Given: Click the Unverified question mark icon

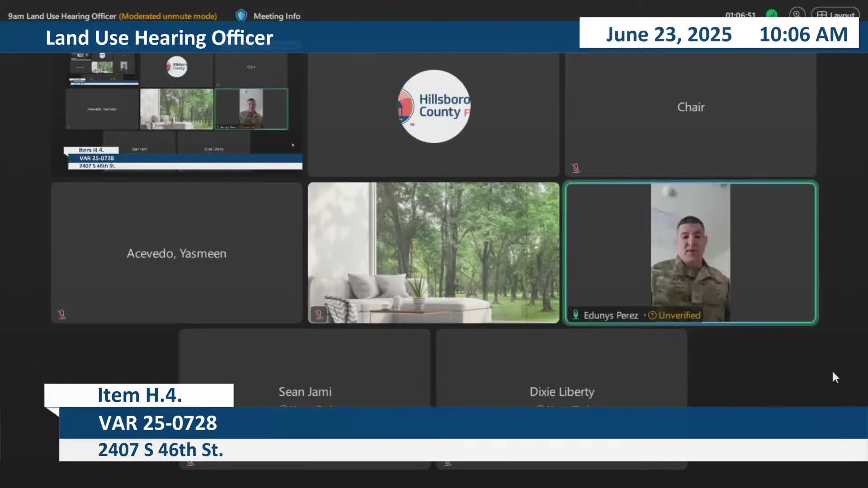Looking at the screenshot, I should 652,315.
